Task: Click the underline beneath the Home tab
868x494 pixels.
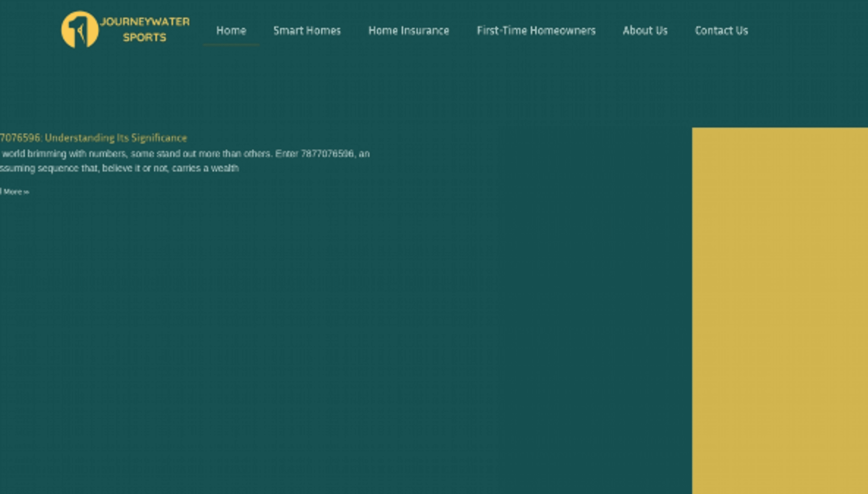Action: point(231,45)
